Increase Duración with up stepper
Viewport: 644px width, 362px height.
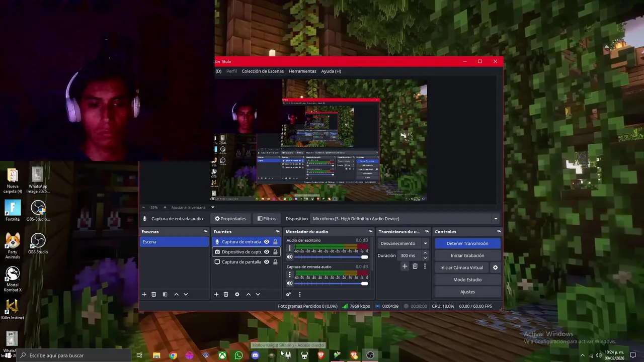pos(425,253)
